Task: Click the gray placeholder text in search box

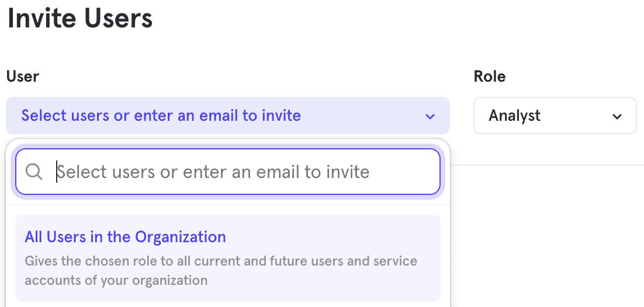Action: click(x=213, y=172)
